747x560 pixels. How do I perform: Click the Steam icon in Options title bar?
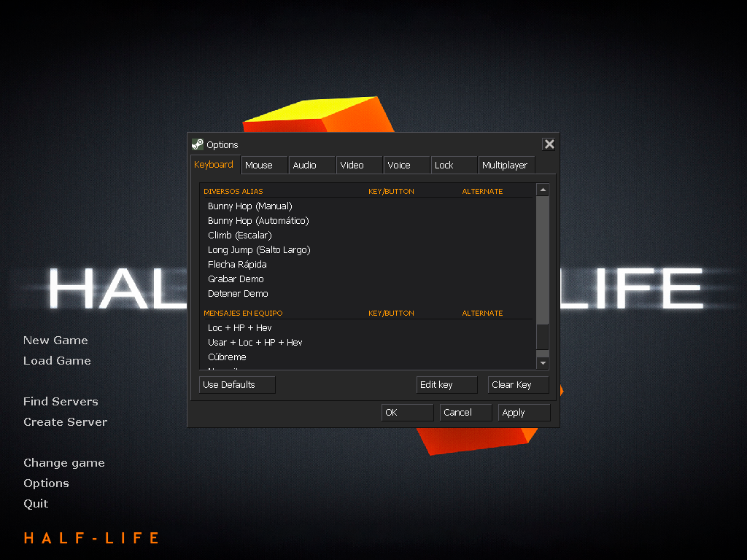[197, 144]
